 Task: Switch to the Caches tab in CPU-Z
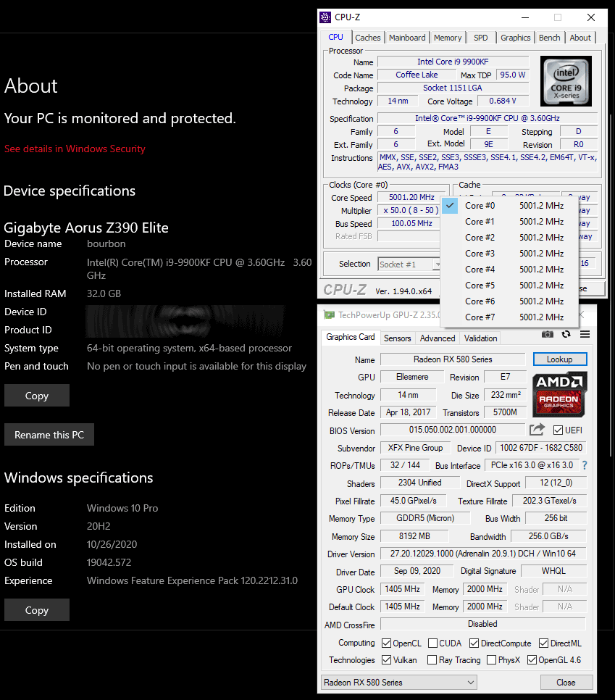[368, 38]
